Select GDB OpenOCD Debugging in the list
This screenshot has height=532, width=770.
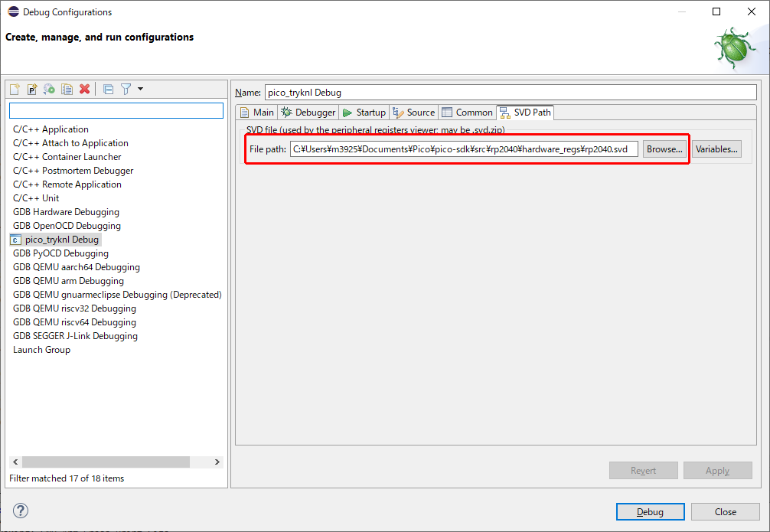[x=67, y=226]
